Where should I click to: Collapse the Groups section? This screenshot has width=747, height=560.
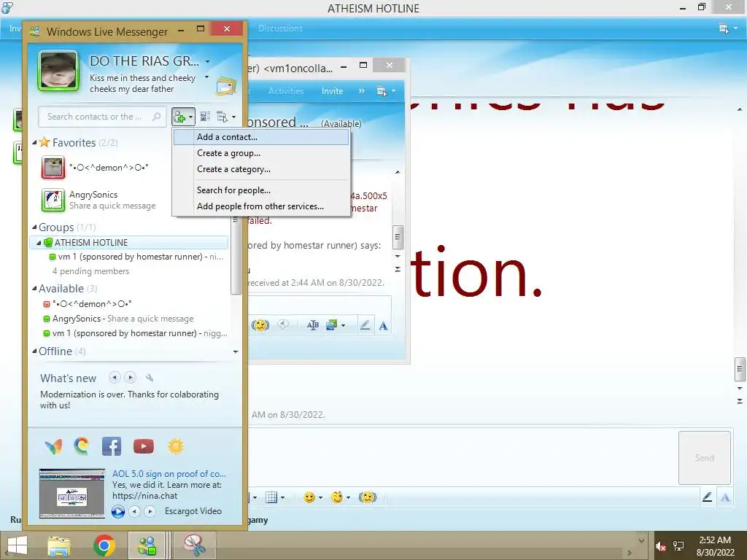pos(35,227)
